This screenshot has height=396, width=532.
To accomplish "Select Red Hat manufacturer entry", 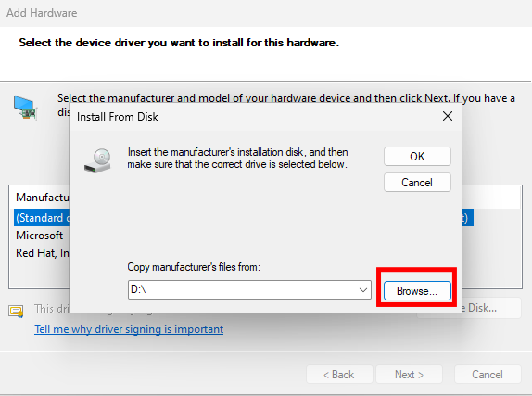I will coord(43,253).
